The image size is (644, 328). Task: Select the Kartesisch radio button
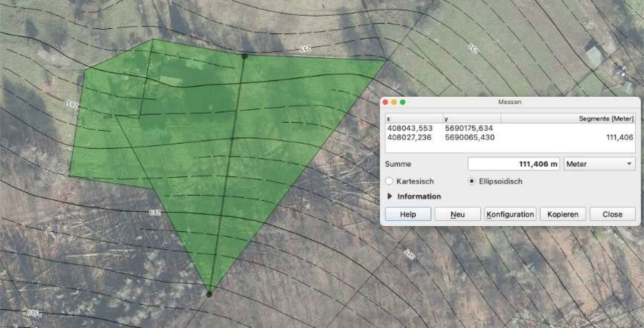389,181
